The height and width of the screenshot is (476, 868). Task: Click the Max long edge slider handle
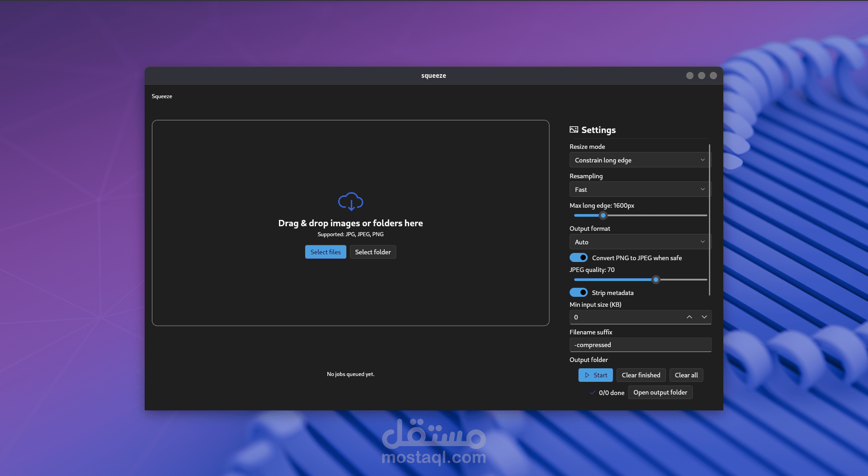click(603, 215)
